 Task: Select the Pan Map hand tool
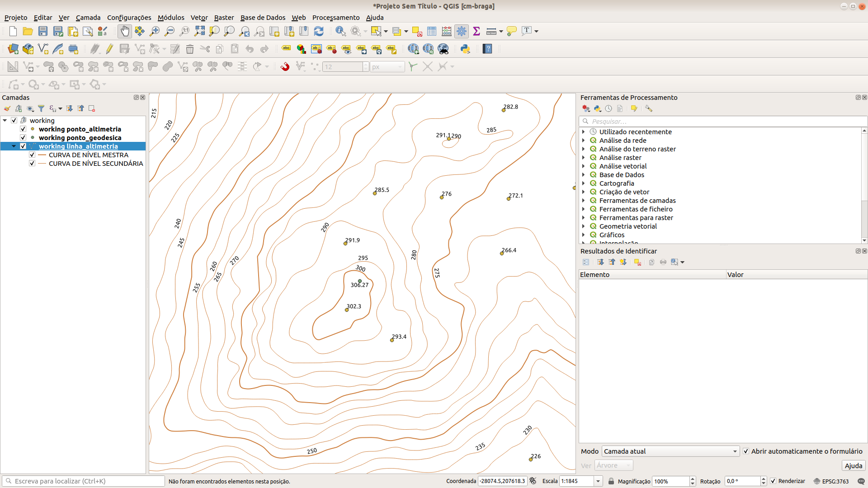(124, 31)
